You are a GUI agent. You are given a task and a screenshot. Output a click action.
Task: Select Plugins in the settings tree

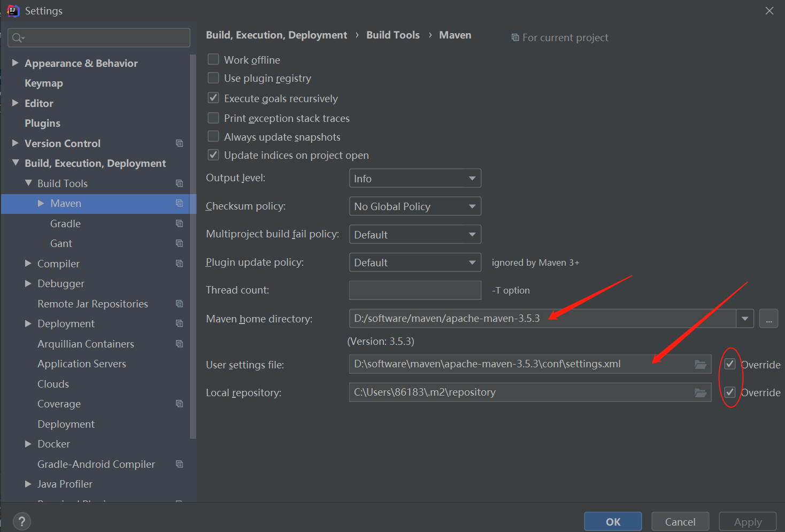pyautogui.click(x=42, y=123)
